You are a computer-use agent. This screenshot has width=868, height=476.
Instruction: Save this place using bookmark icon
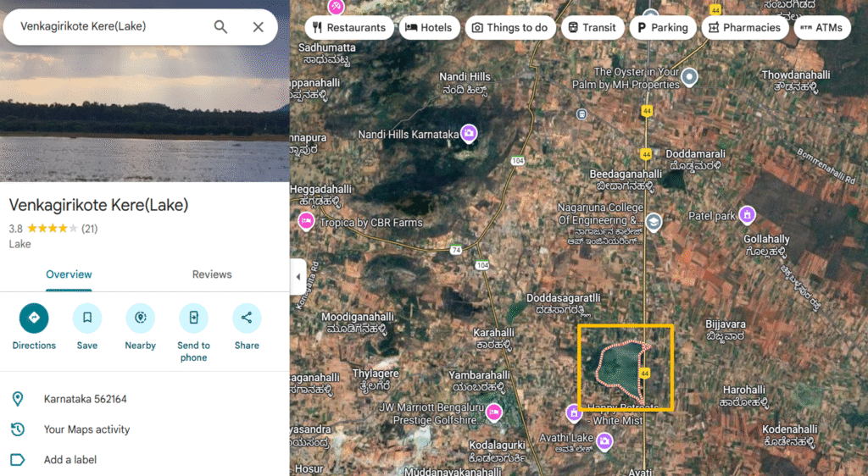coord(87,318)
